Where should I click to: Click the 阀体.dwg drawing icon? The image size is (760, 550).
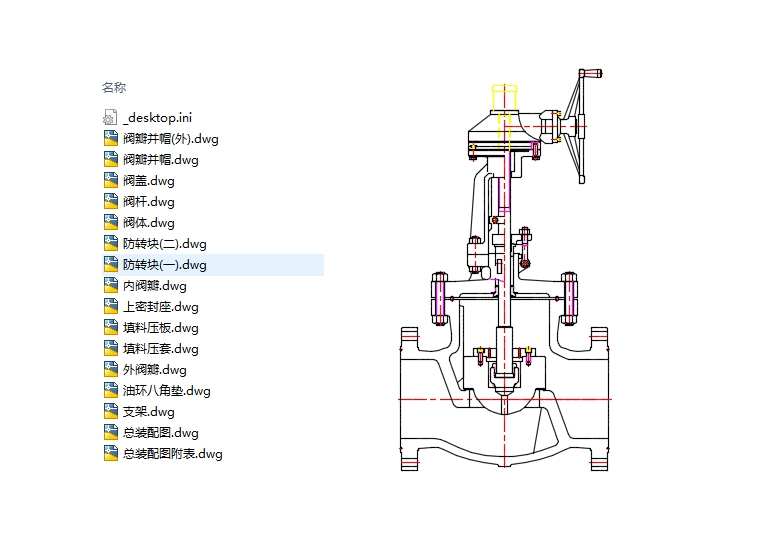coord(110,223)
